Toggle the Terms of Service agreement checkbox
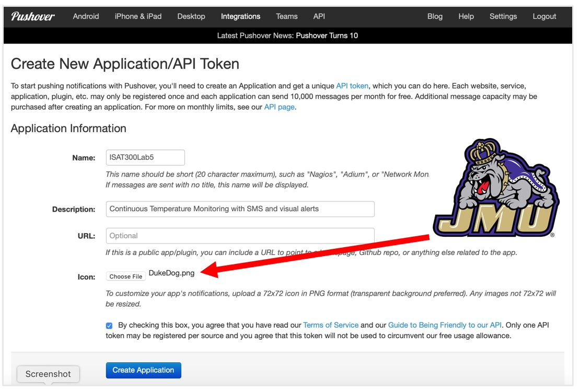This screenshot has width=579, height=392. 109,326
